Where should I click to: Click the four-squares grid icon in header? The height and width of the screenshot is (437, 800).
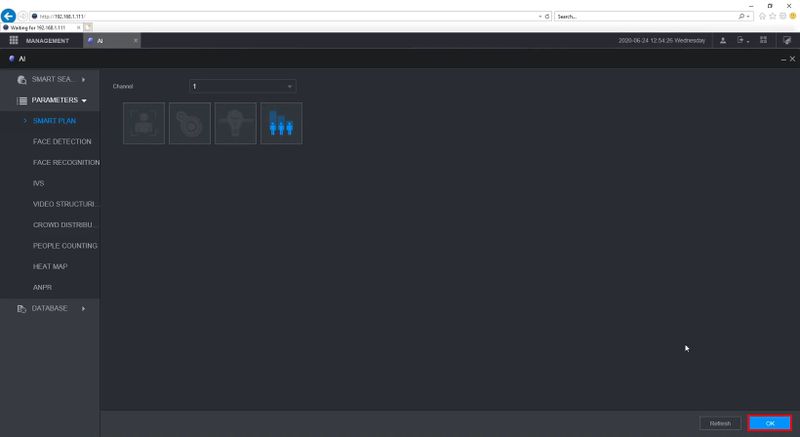click(763, 40)
